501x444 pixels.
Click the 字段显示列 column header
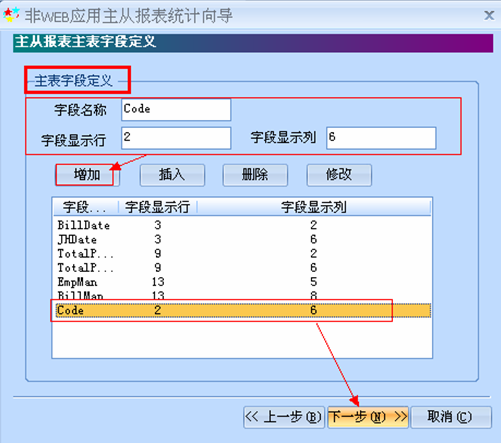(314, 207)
